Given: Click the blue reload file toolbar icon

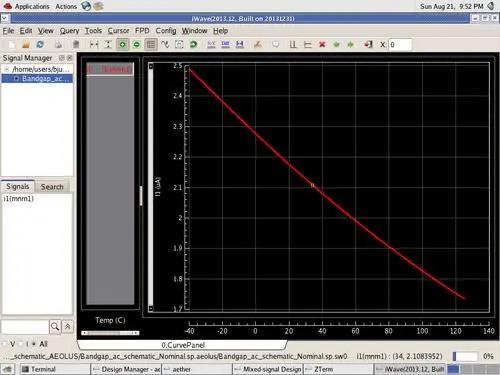Looking at the screenshot, I should point(40,44).
